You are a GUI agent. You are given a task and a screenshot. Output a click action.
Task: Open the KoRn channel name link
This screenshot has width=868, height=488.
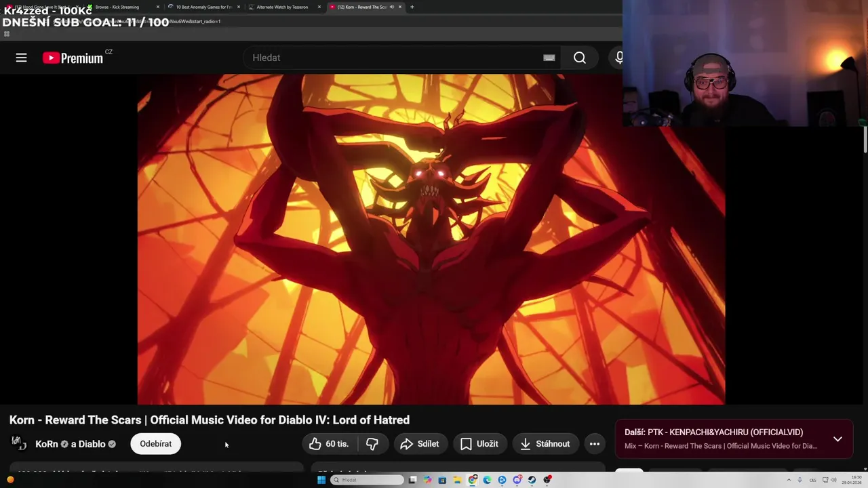pyautogui.click(x=47, y=444)
